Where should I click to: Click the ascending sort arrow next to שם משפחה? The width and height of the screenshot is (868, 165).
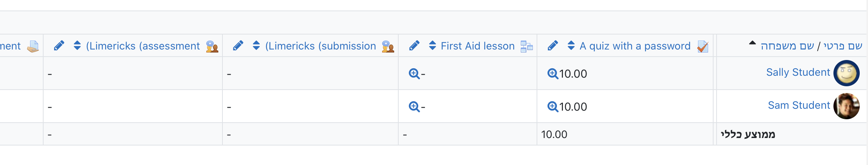tap(752, 43)
